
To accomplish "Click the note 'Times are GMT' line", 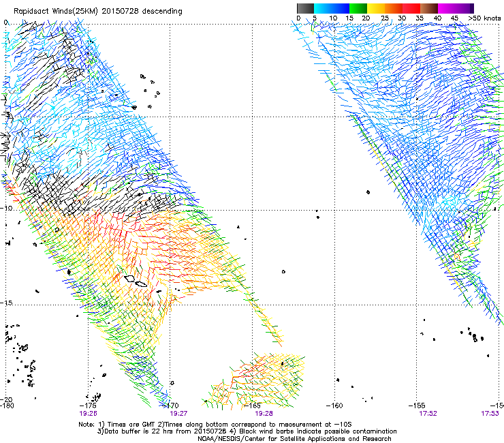I will 215,425.
